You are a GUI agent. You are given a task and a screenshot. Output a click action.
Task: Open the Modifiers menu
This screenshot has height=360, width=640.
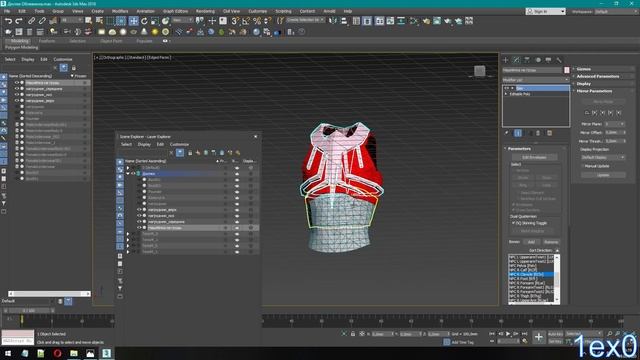120,11
